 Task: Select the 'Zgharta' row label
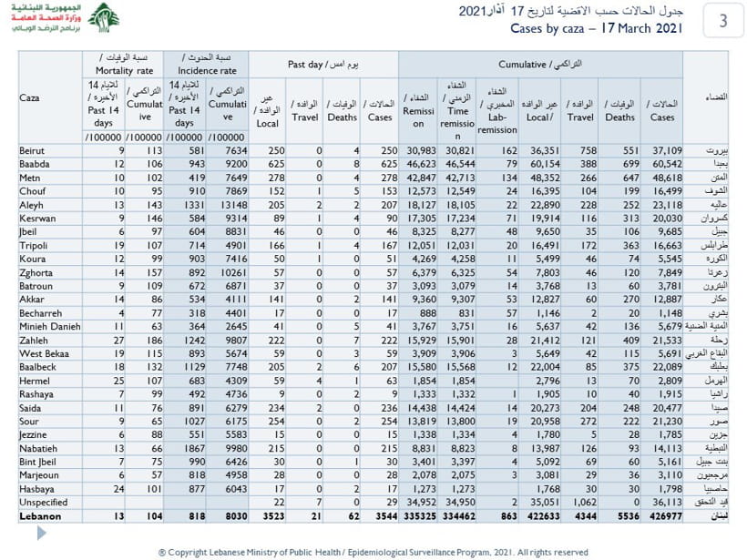(36, 272)
